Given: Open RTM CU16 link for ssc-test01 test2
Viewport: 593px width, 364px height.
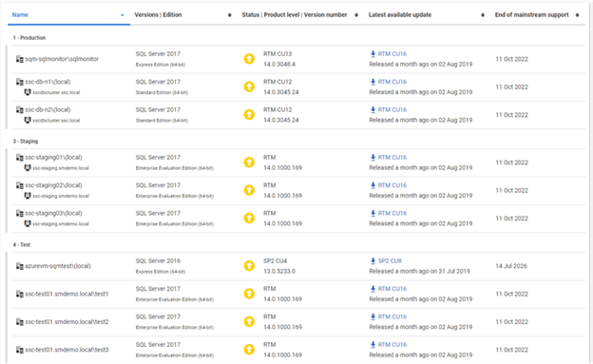Looking at the screenshot, I should (392, 316).
